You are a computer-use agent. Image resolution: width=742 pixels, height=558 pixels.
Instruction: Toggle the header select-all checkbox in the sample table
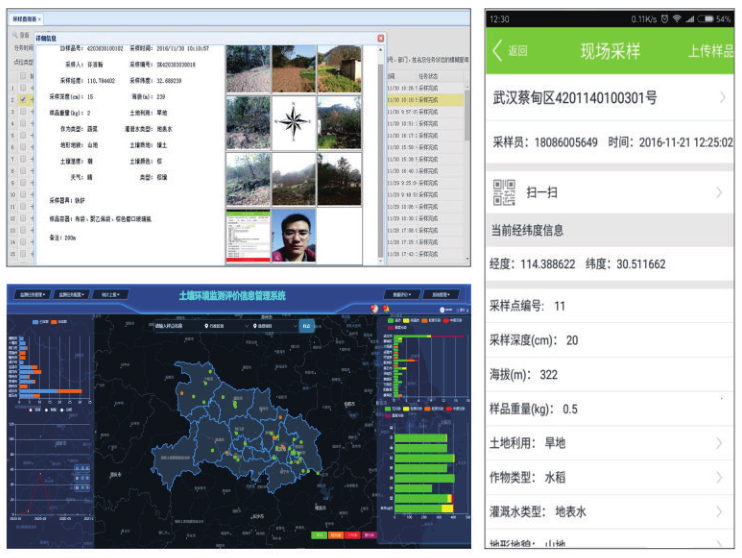pos(23,76)
